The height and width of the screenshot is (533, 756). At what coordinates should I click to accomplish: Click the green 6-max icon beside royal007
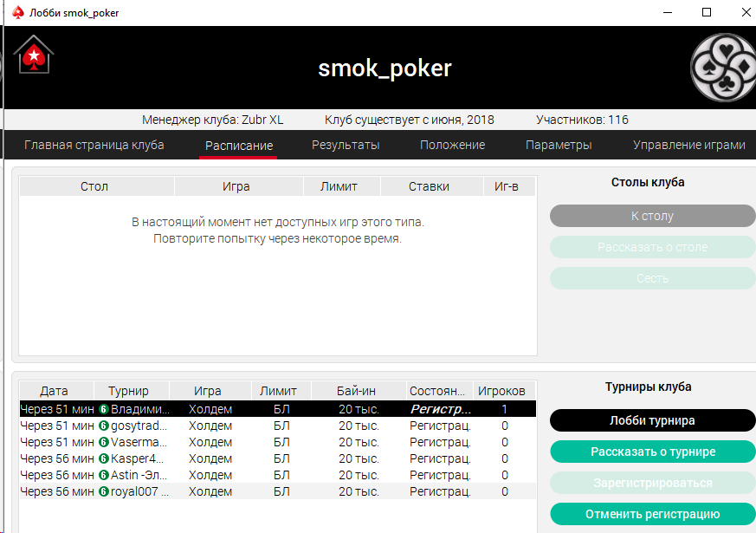tap(104, 491)
